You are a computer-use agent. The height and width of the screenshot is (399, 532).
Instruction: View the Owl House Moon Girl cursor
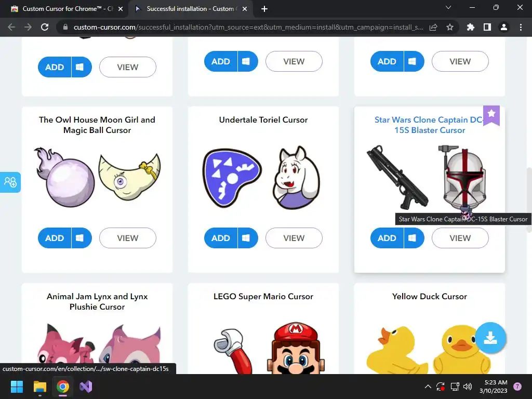pyautogui.click(x=128, y=238)
